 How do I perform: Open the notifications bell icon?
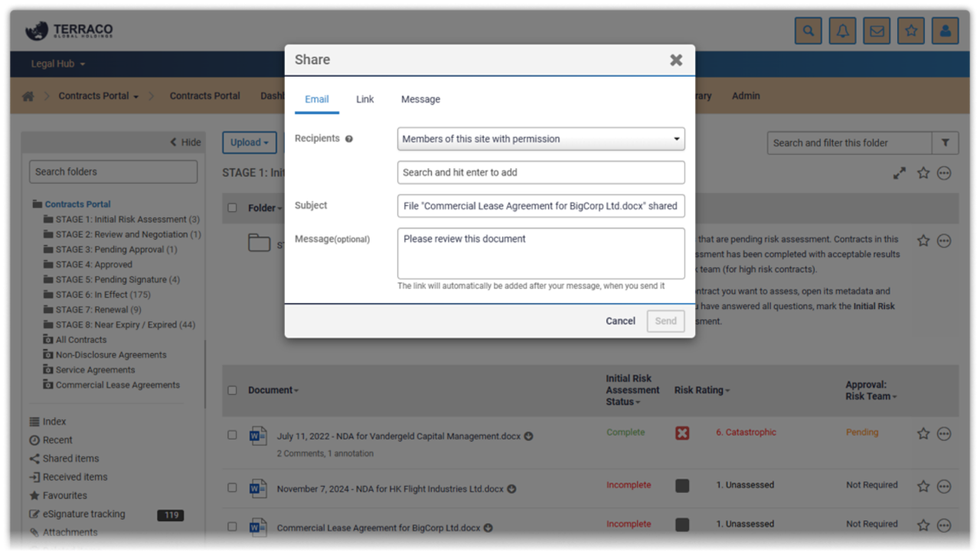point(842,31)
